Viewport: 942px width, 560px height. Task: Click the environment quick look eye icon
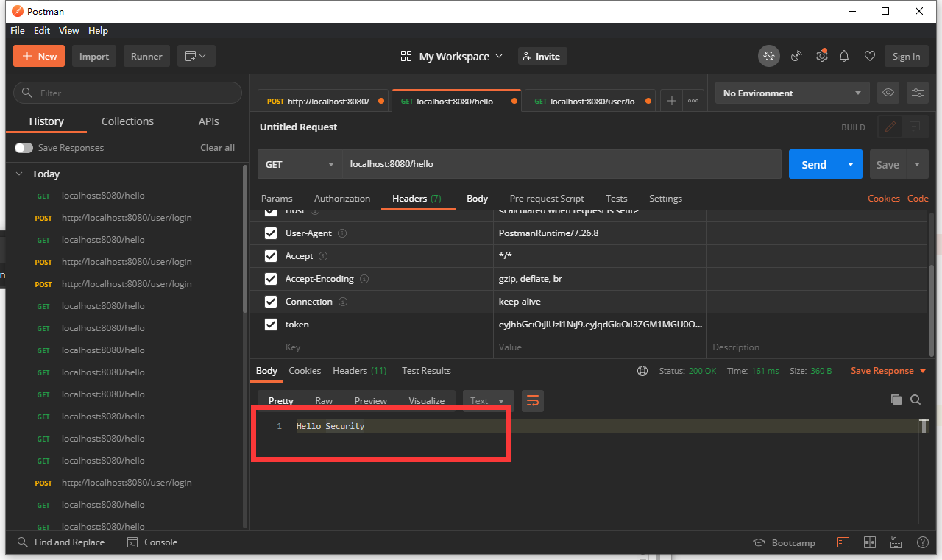[x=888, y=93]
